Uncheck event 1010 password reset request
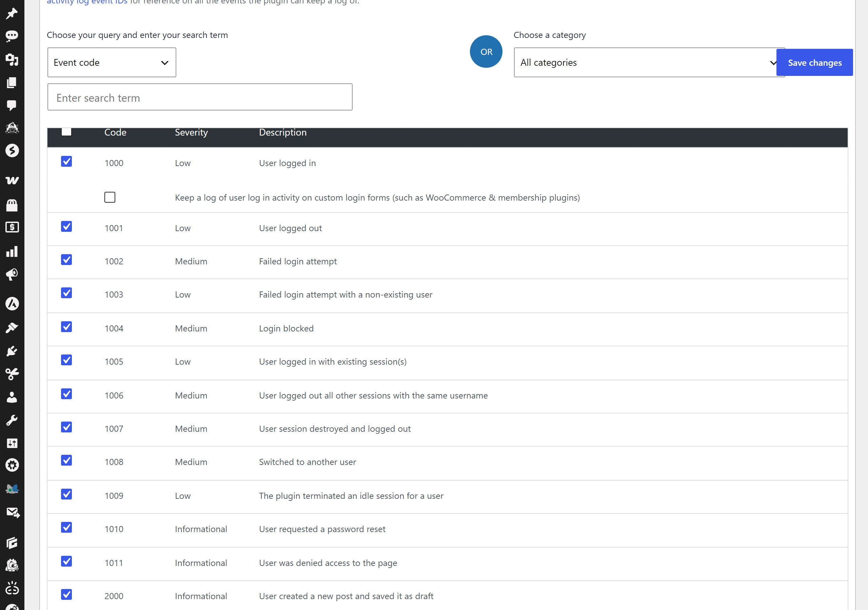The width and height of the screenshot is (868, 610). coord(66,528)
